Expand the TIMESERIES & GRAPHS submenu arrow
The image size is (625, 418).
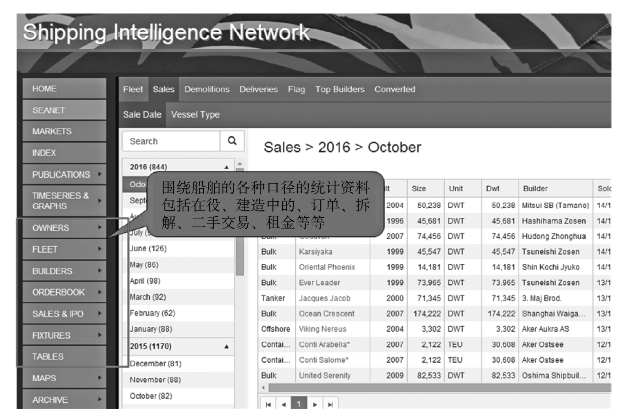(x=100, y=200)
